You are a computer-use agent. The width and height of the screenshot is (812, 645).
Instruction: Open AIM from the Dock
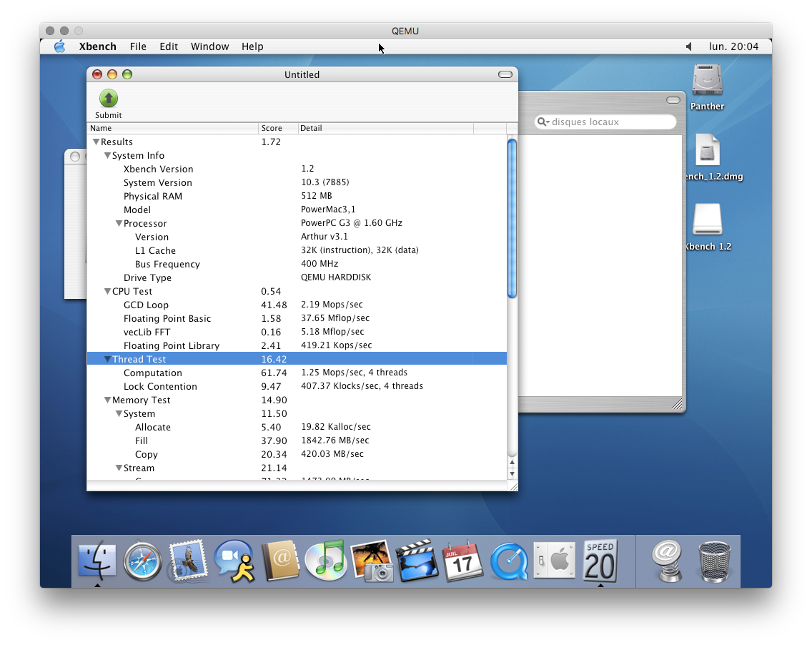click(x=234, y=561)
